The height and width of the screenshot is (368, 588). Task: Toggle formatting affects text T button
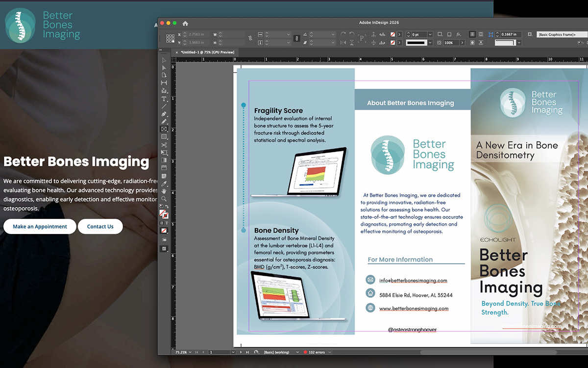pos(167,223)
